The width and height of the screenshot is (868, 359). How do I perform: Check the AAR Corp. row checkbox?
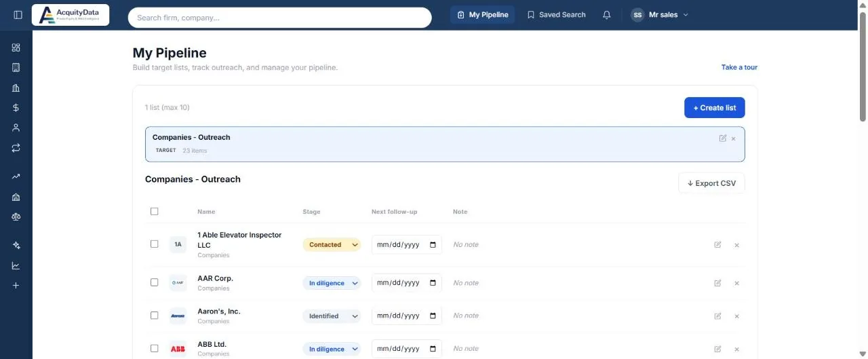pos(155,282)
